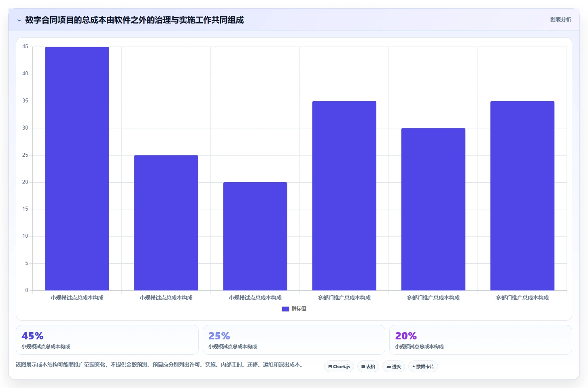
Task: Select the 数据卡片 chip
Action: pos(423,367)
